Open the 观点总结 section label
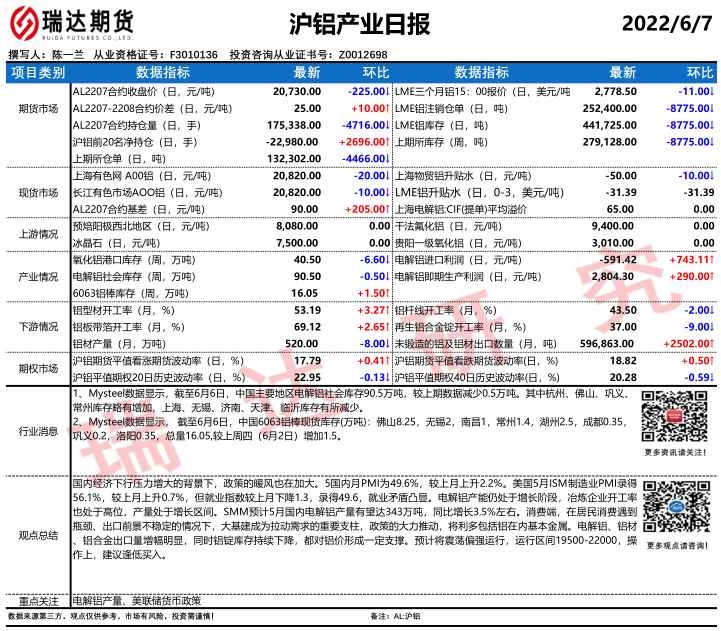Viewport: 721px width, 631px height. pos(37,535)
